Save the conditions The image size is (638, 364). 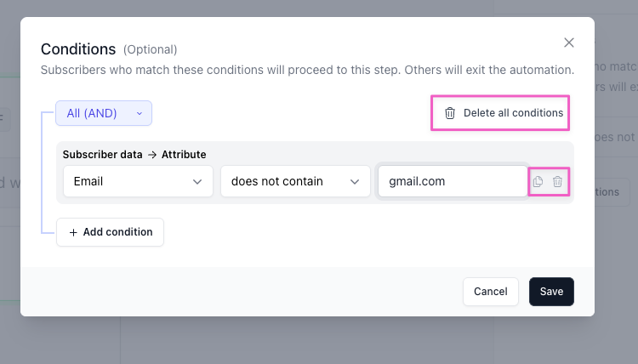click(x=551, y=292)
